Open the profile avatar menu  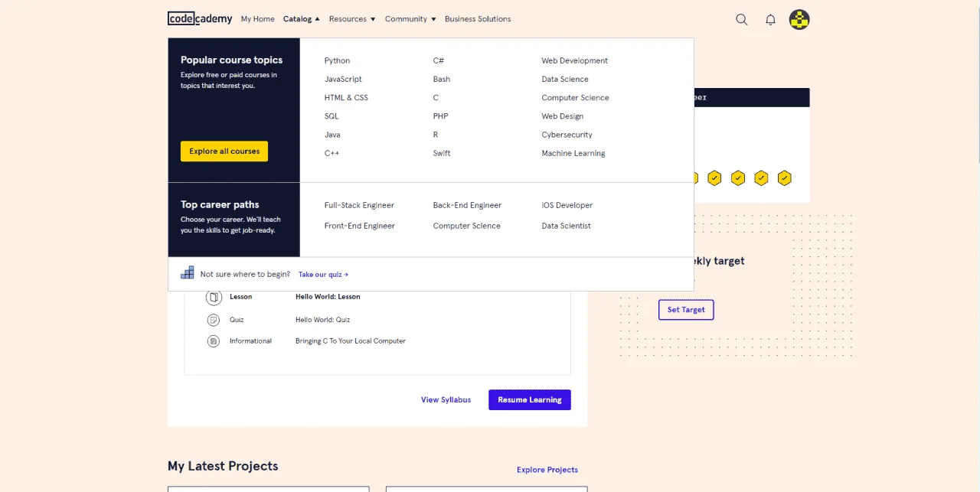pos(799,20)
